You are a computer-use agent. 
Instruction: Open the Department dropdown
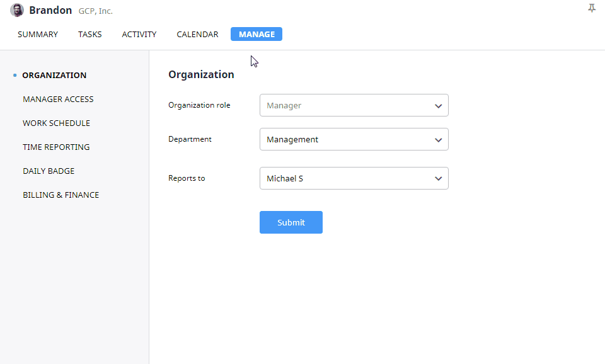pyautogui.click(x=354, y=140)
